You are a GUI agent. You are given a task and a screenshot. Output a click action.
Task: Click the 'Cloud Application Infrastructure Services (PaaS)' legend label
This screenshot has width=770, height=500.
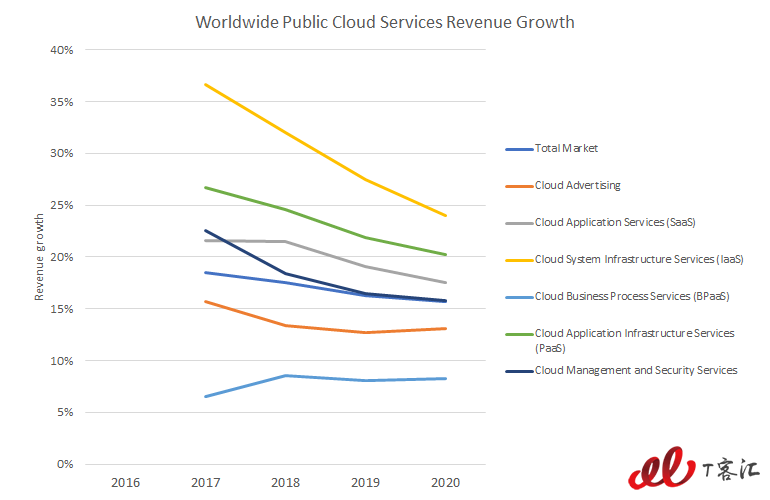[x=634, y=340]
